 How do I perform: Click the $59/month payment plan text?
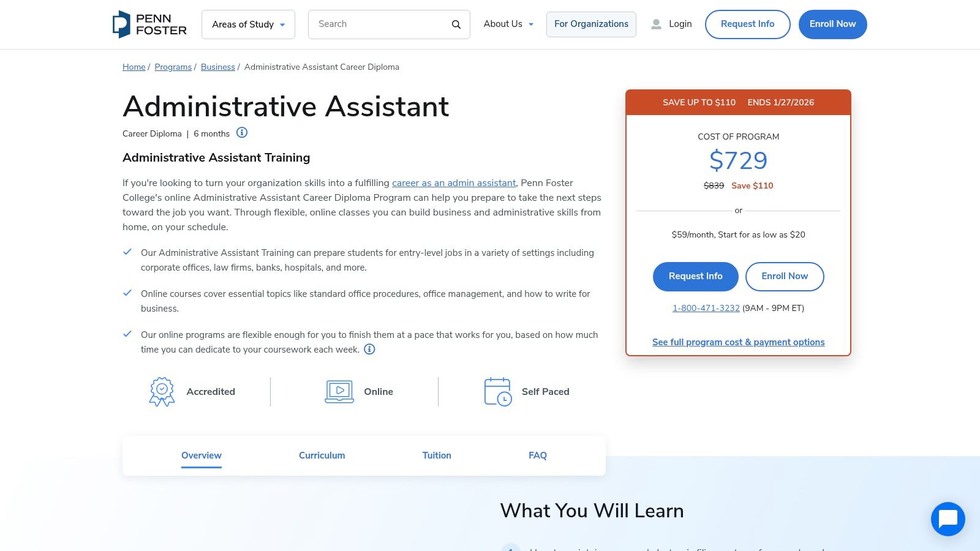click(739, 234)
